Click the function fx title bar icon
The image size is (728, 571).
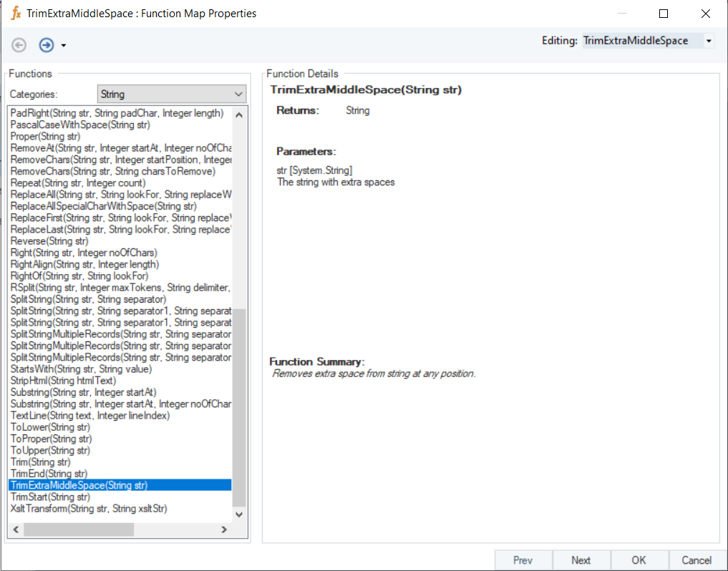click(16, 14)
